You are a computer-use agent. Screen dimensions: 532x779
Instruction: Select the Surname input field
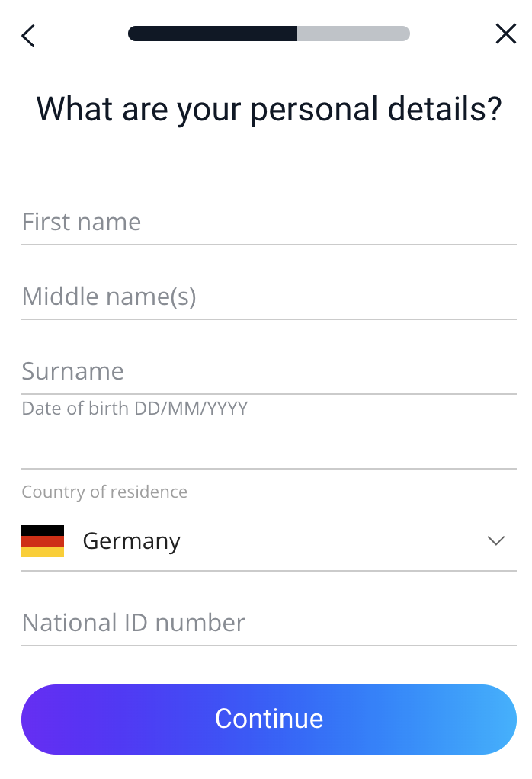(268, 371)
